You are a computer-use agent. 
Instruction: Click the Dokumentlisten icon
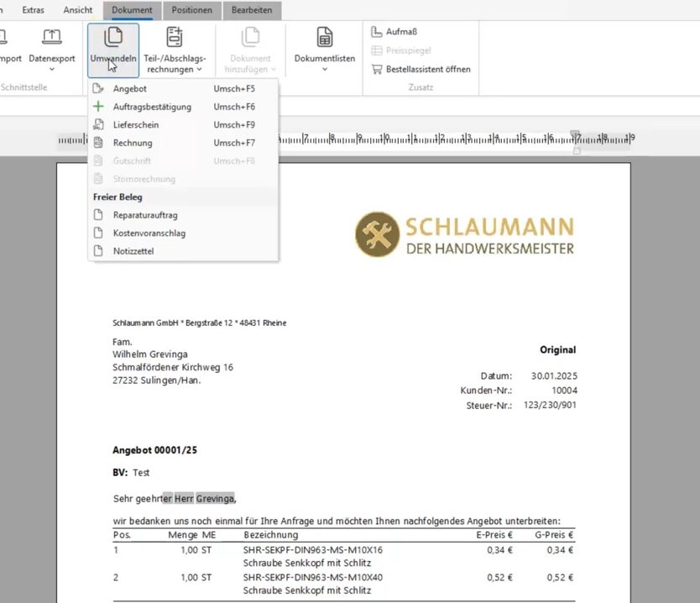(x=325, y=37)
